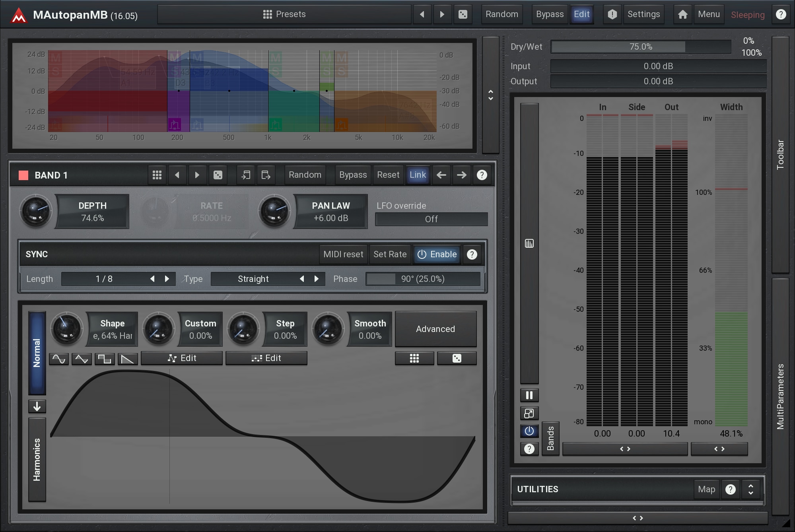Screen dimensions: 795x532
Task: Open custom shape Edit button
Action: 182,358
